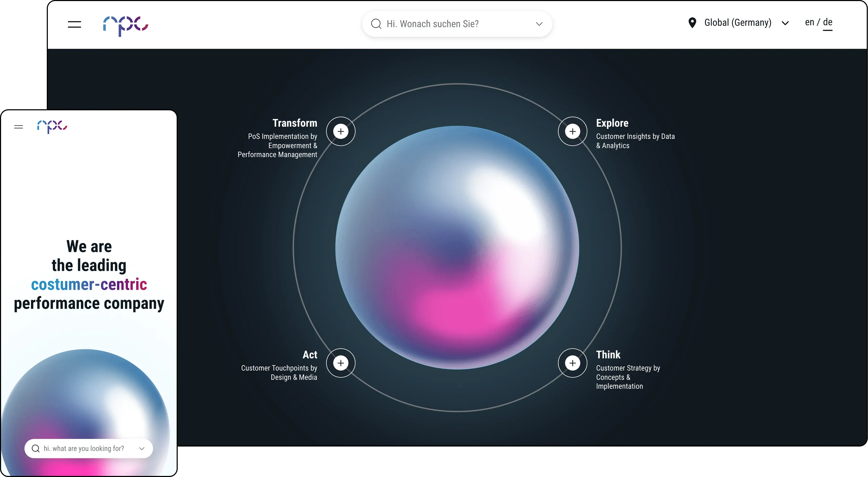Click the location pin icon
The image size is (868, 477).
692,23
